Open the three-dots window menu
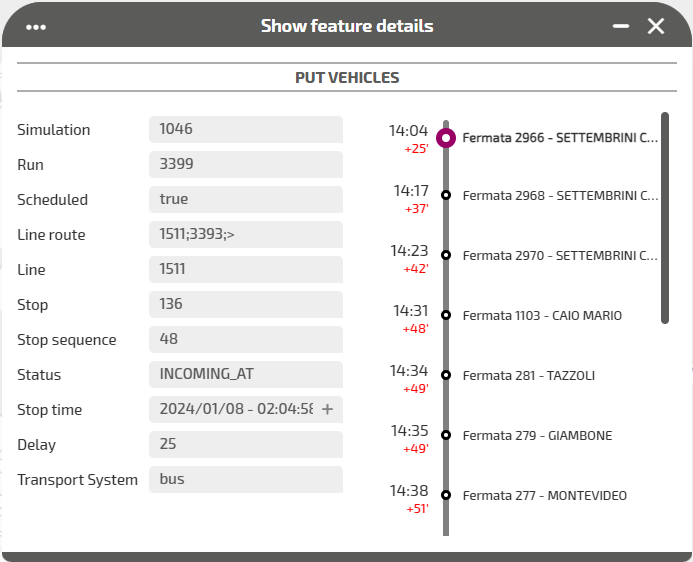693x562 pixels. click(x=37, y=27)
